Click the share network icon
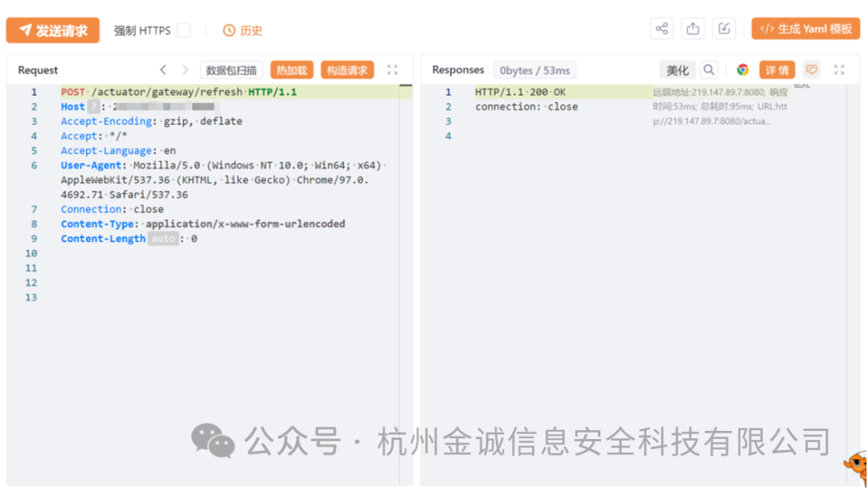 tap(661, 29)
